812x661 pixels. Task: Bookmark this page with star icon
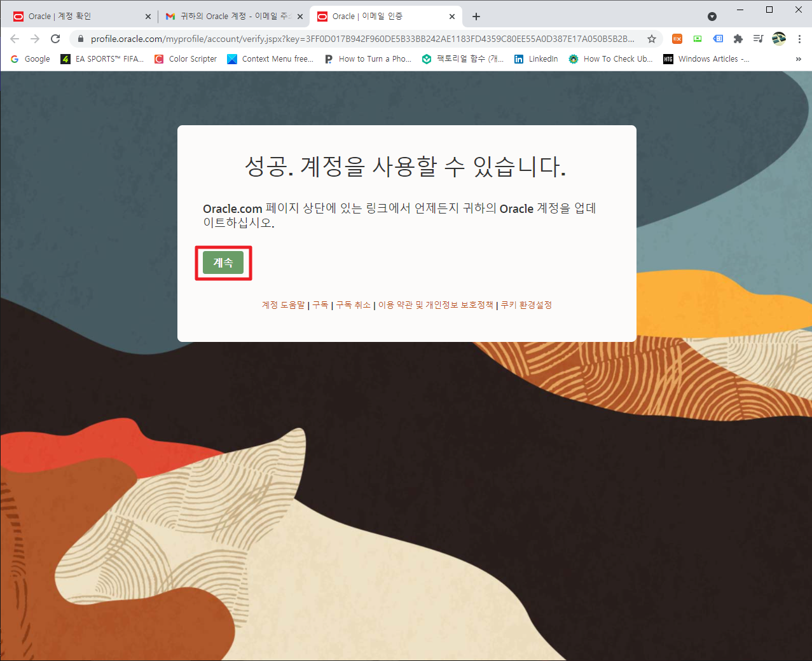(x=652, y=39)
